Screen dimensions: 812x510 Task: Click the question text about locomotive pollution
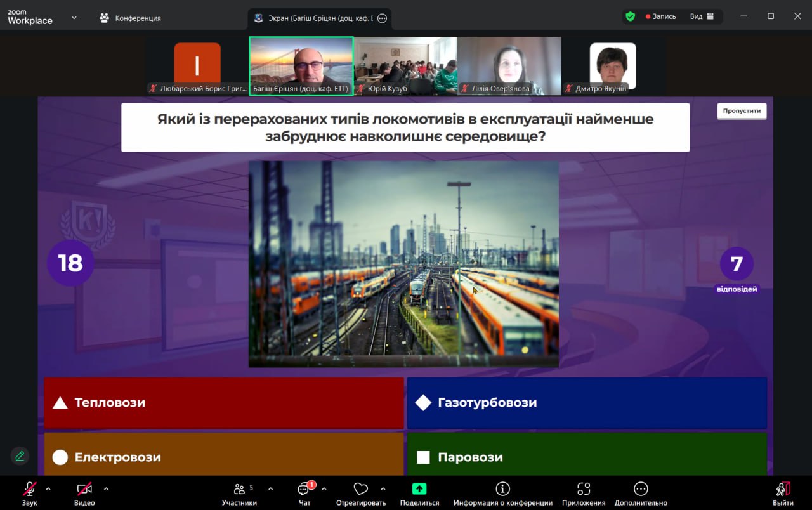point(405,128)
